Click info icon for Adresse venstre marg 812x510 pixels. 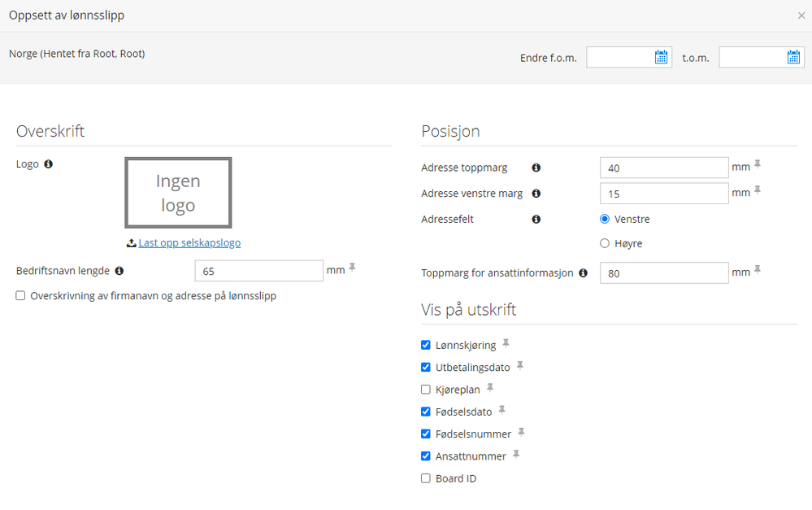pos(536,194)
